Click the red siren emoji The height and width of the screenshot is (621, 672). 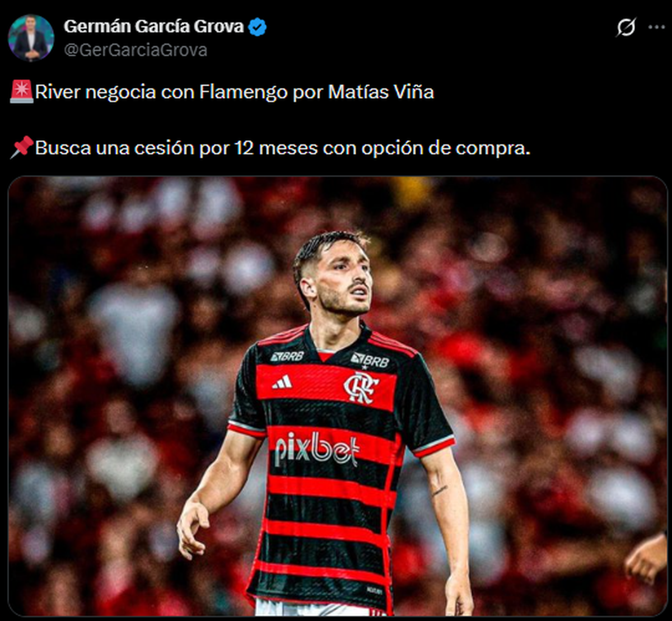pyautogui.click(x=21, y=92)
